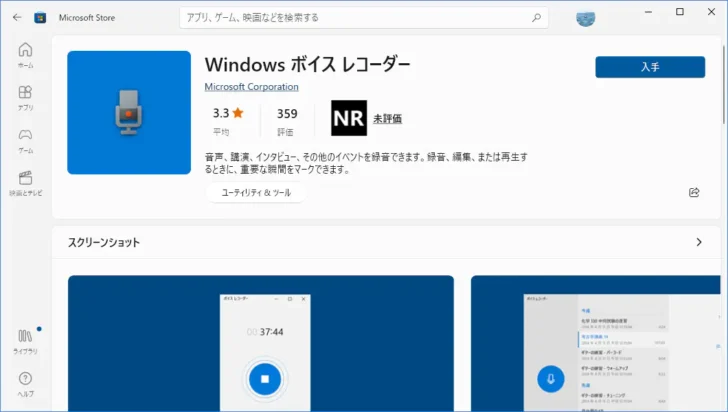
Task: Go back with the back arrow
Action: pyautogui.click(x=17, y=18)
